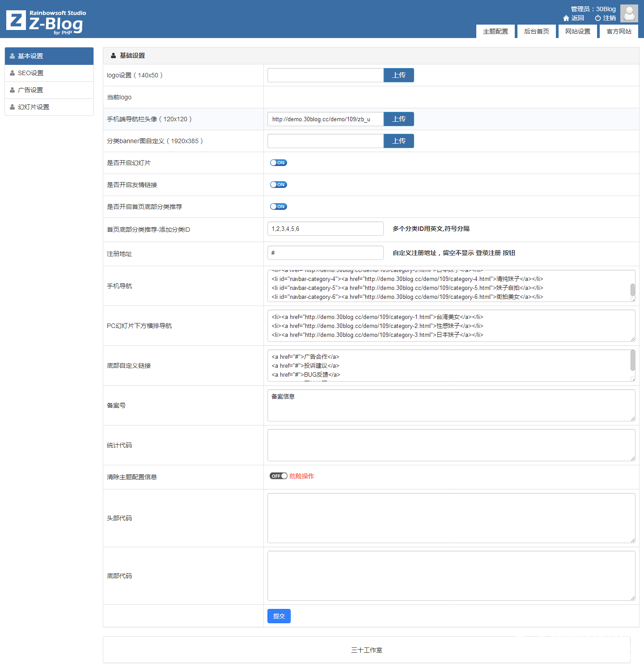This screenshot has height=672, width=644.
Task: Open the 网站设置 tab
Action: pyautogui.click(x=578, y=31)
